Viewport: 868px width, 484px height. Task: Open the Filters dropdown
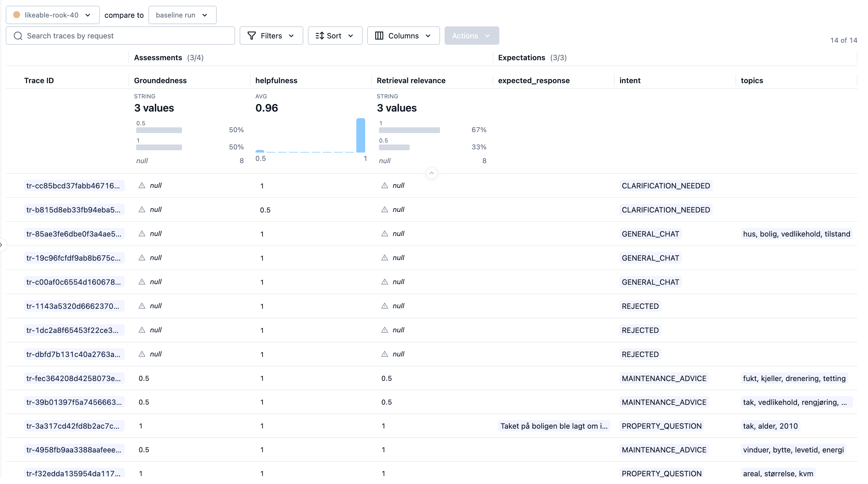click(271, 36)
